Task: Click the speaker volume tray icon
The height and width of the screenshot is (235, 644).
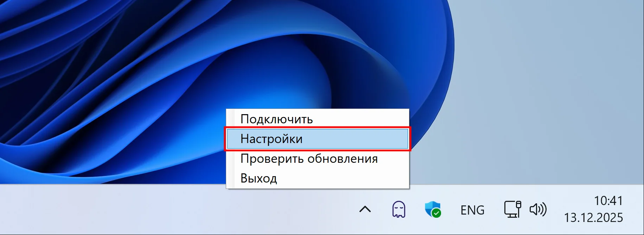Action: [x=538, y=209]
